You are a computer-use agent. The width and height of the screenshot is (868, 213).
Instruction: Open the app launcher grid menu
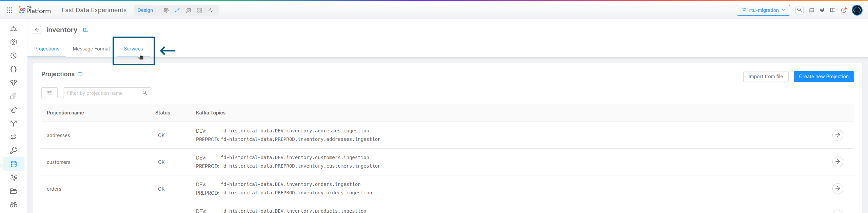click(x=9, y=10)
